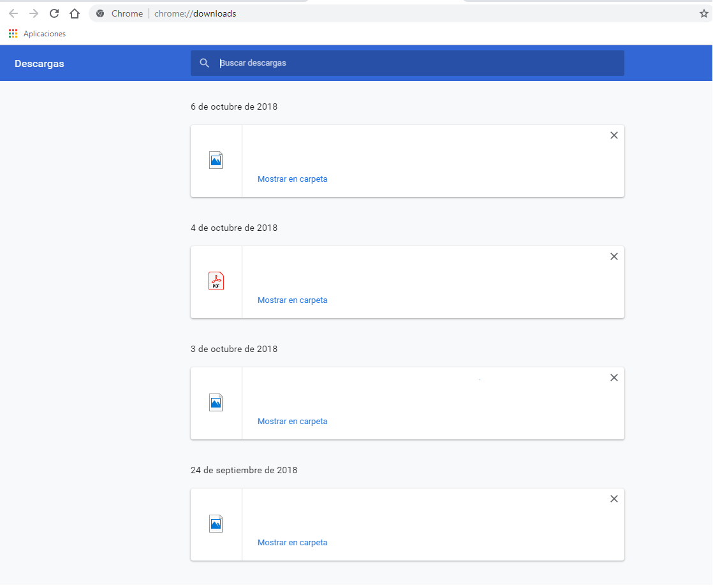Go back using browser back arrow
This screenshot has width=713, height=588.
13,13
